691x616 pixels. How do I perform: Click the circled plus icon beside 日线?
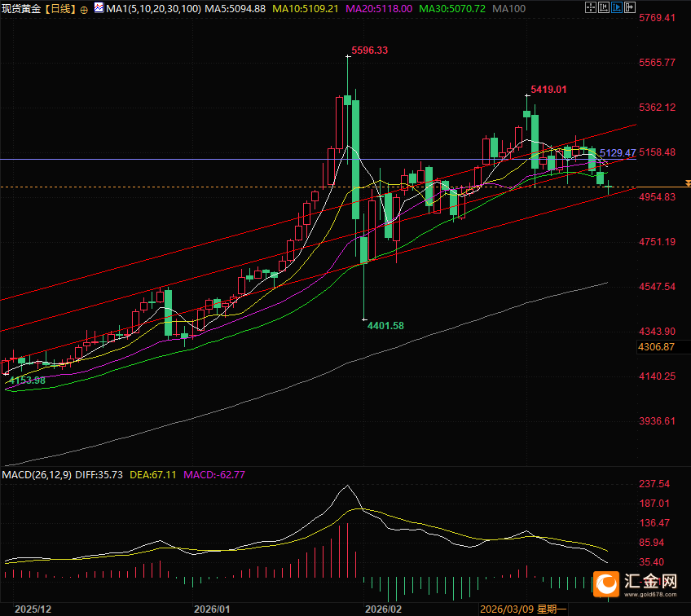tap(84, 10)
